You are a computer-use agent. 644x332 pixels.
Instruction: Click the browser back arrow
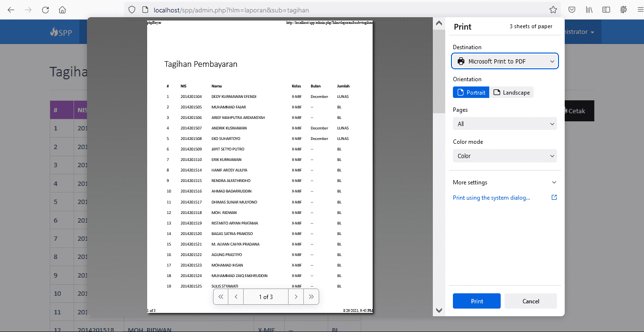pyautogui.click(x=11, y=10)
